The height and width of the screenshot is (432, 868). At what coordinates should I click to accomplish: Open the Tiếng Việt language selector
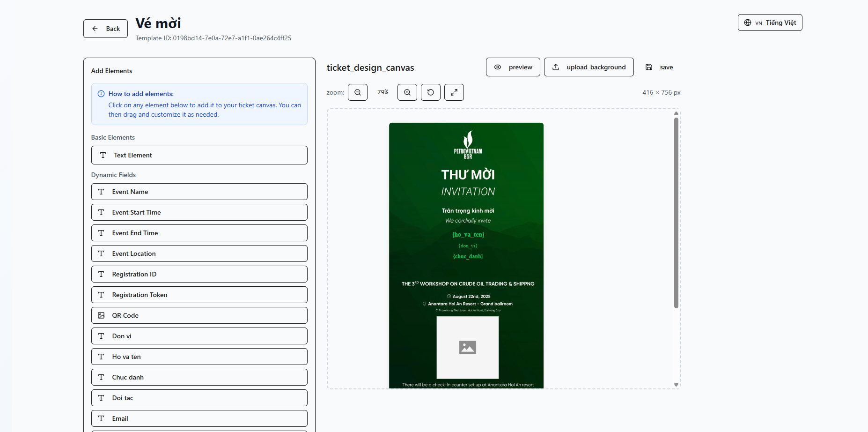pos(770,22)
